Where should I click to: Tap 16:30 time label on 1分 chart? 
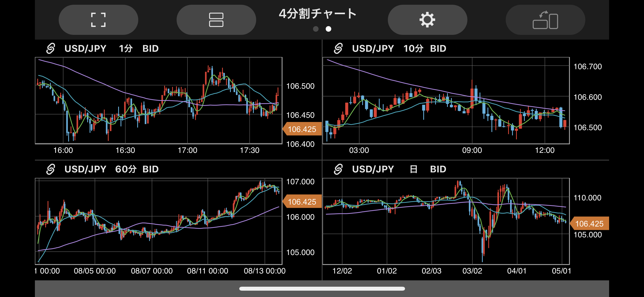click(x=125, y=150)
